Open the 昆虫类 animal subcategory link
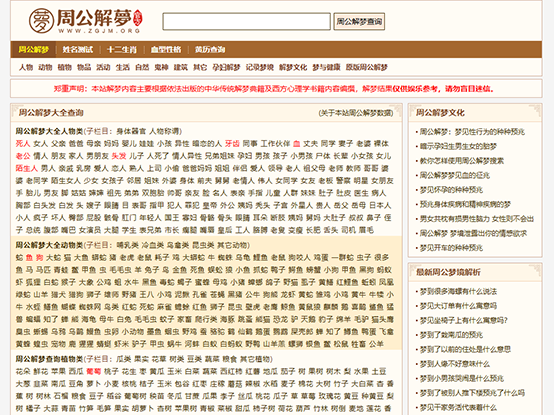Viewport: 554px width, 415px height. tap(203, 245)
